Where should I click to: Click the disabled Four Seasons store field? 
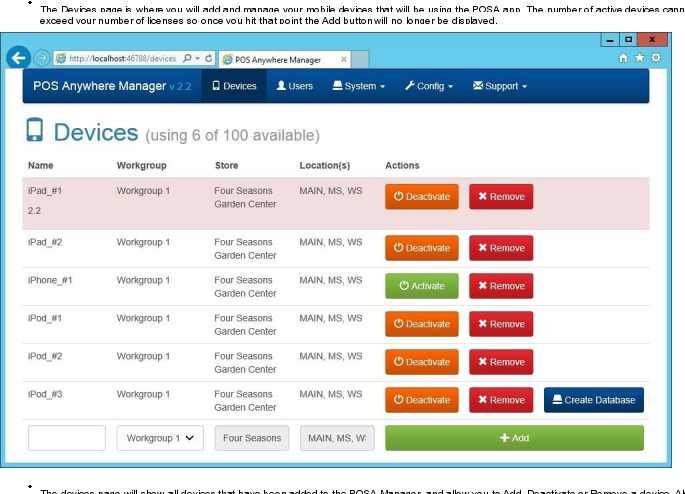pyautogui.click(x=252, y=438)
